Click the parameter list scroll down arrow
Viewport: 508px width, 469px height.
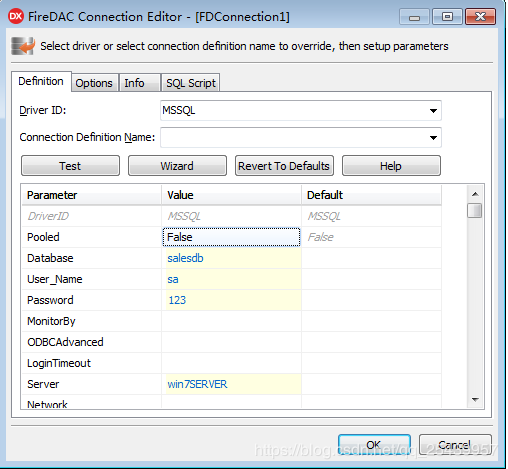click(475, 399)
